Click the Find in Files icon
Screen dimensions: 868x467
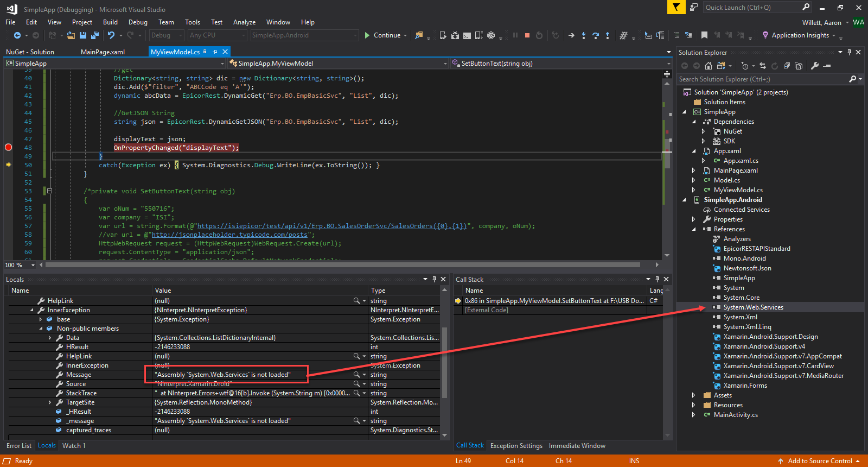point(419,35)
